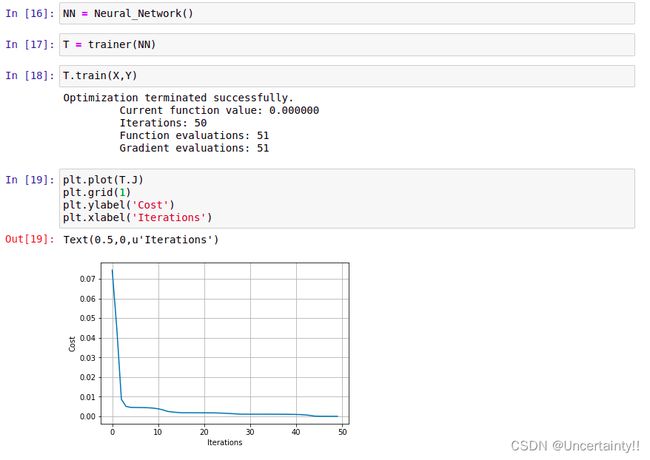Click the 'Optimization terminated successfully.' output line
Image resolution: width=650 pixels, height=460 pixels.
pyautogui.click(x=178, y=98)
